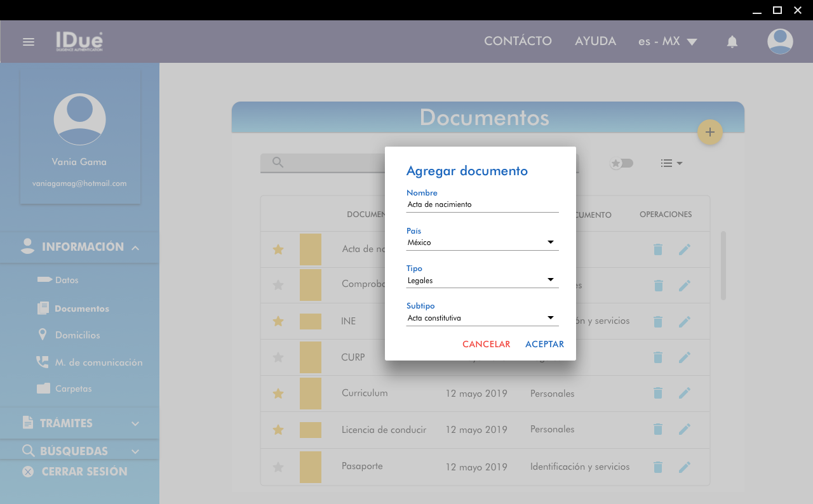Select the es - MX language dropdown
Viewport: 813px width, 504px height.
tap(668, 41)
